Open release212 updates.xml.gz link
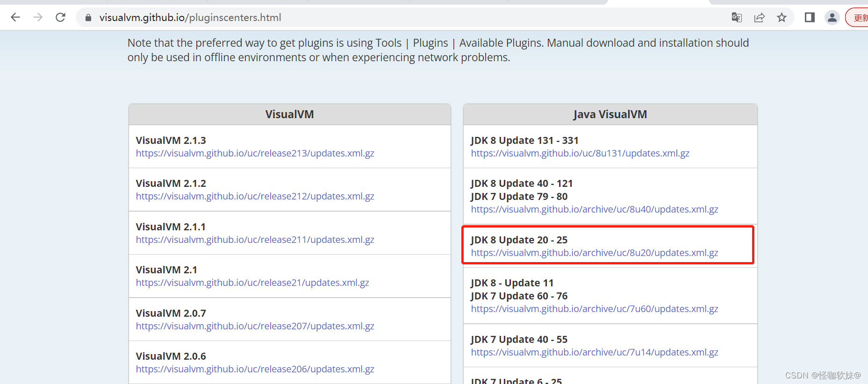868x384 pixels. coord(255,196)
